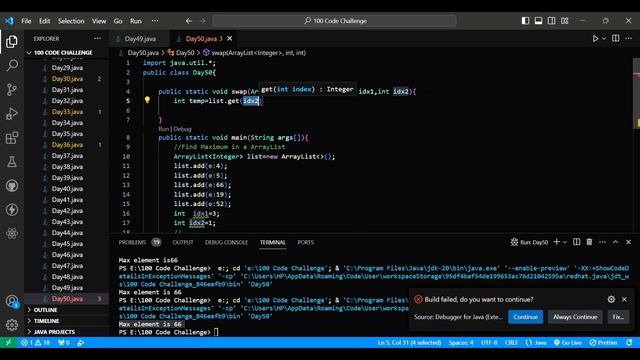Open Customize Layout icon
Screen dimensions: 640x360
click(565, 21)
